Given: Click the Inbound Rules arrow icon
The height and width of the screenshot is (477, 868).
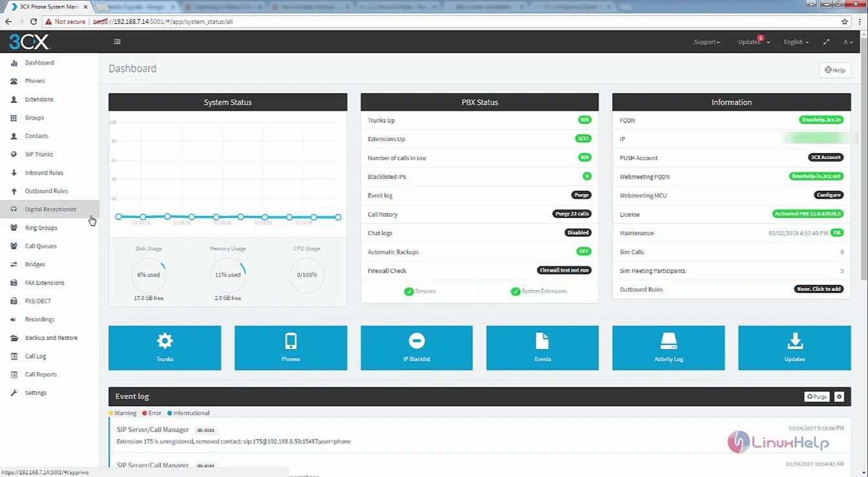Looking at the screenshot, I should coord(14,173).
